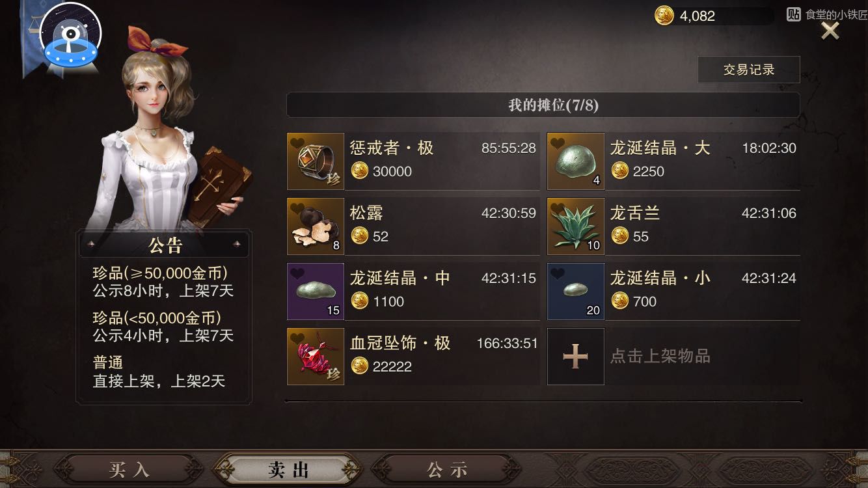This screenshot has width=868, height=488.
Task: Click the 我的摊位(7/8) title bar
Action: [543, 105]
